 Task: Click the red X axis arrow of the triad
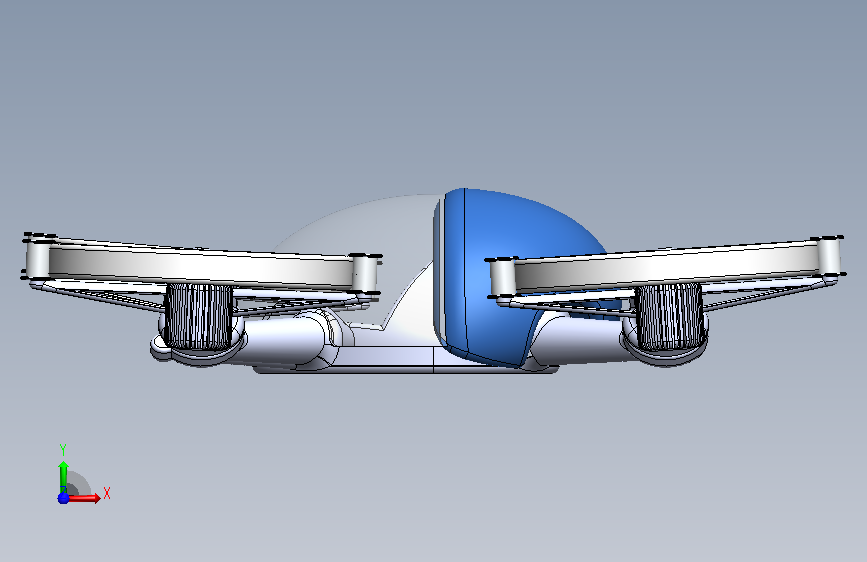point(84,498)
